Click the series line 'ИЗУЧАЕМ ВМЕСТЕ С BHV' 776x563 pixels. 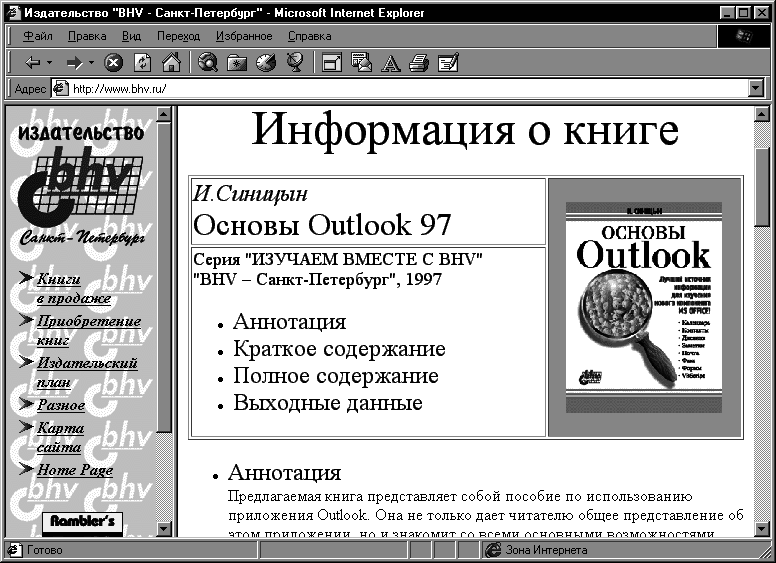pos(338,259)
